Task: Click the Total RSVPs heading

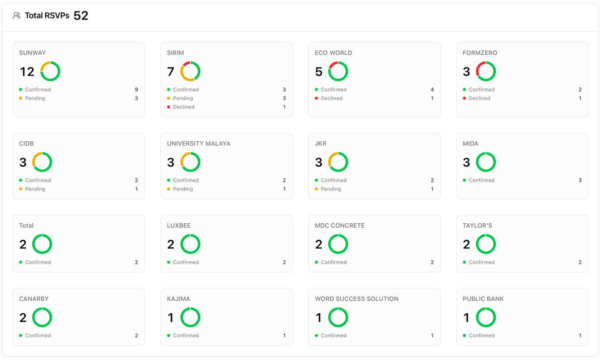Action: (47, 16)
